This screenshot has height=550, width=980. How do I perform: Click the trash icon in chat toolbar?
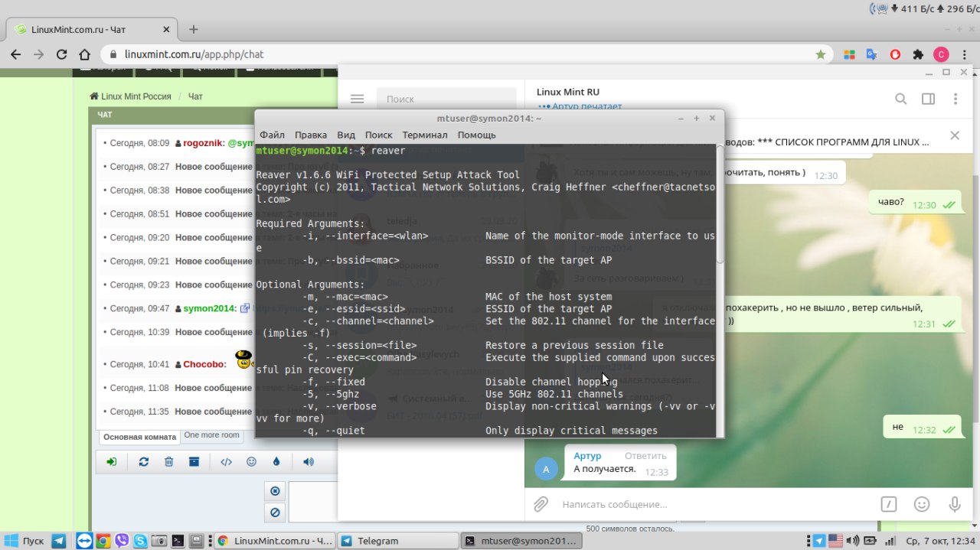168,462
